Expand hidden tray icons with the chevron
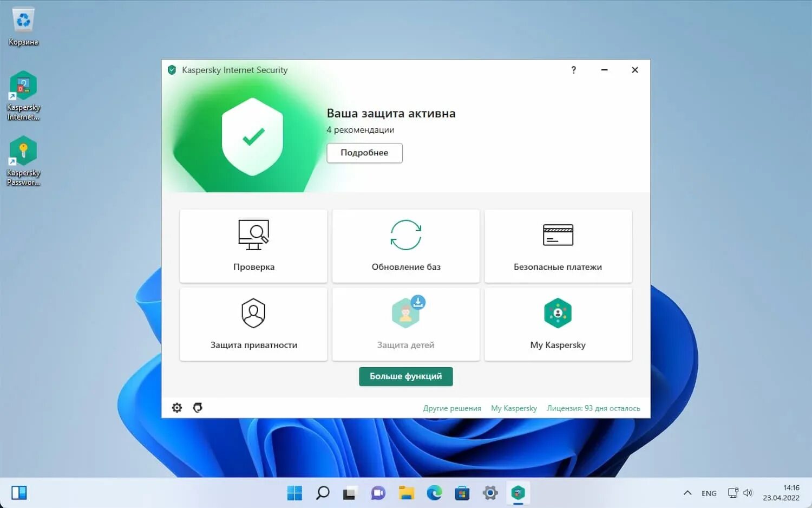Viewport: 812px width, 508px height. [687, 493]
